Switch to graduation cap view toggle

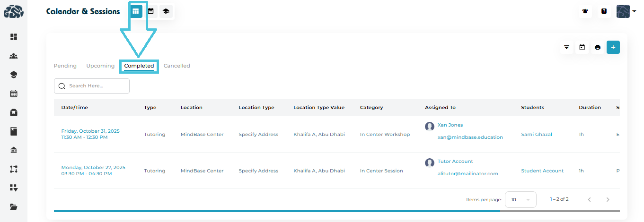tap(165, 11)
